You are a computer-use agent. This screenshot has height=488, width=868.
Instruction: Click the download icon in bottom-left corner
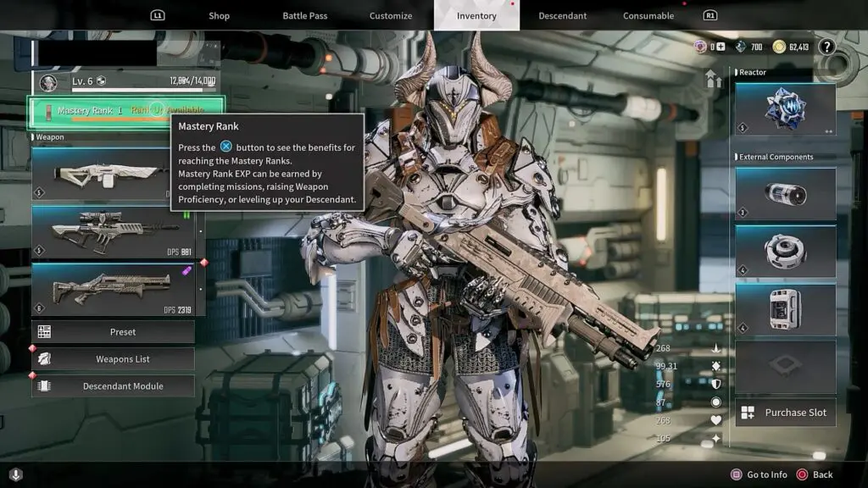point(16,474)
